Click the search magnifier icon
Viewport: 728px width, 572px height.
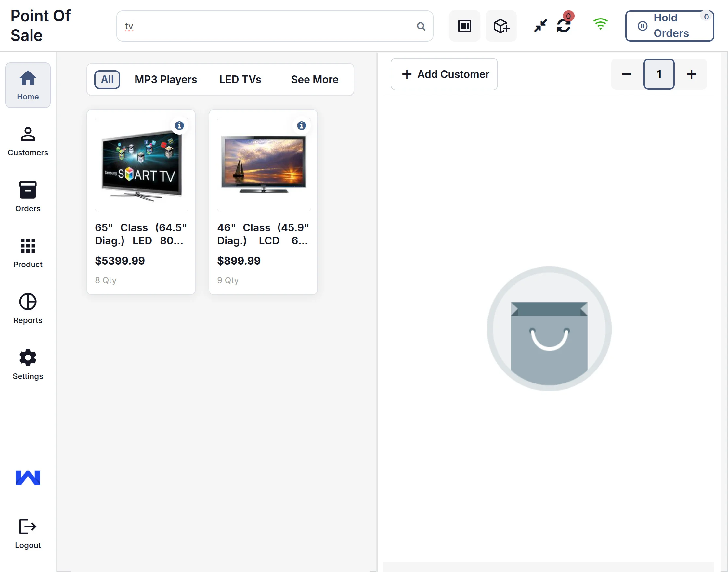coord(421,26)
